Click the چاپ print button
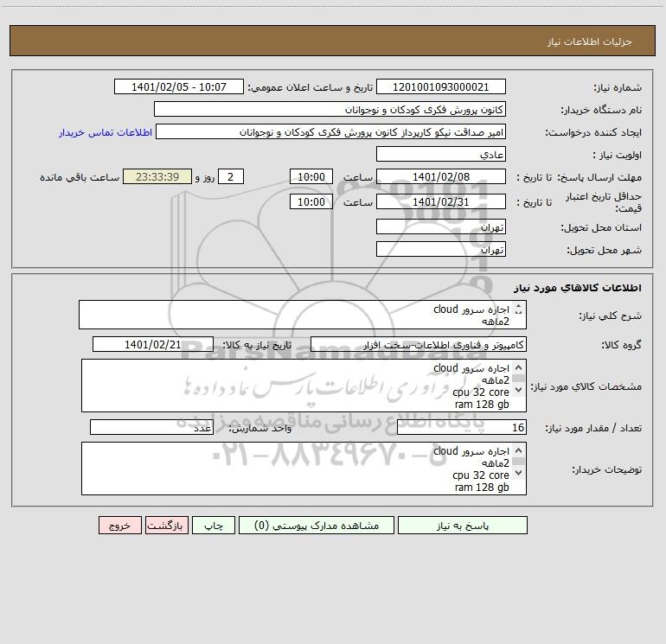 pos(214,526)
